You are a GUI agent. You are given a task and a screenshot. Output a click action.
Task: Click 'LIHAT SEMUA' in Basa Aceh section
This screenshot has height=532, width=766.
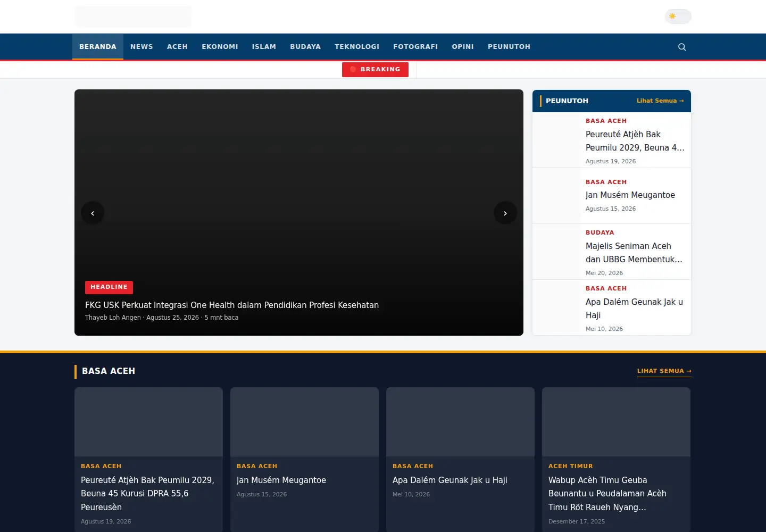[x=664, y=371]
